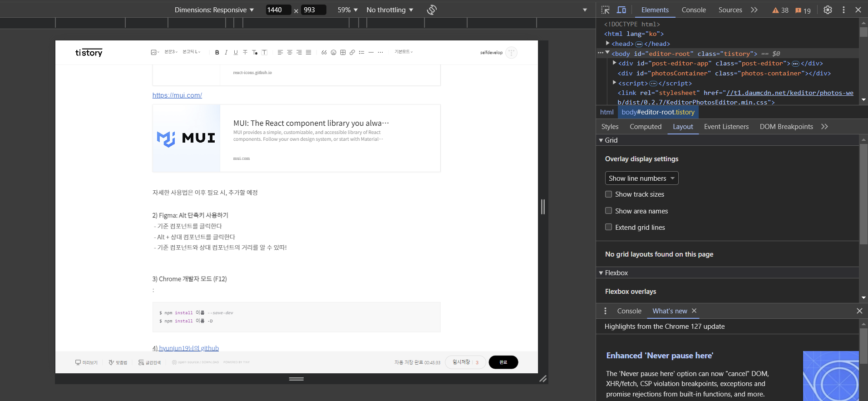Switch to the Sources panel tab

[730, 10]
